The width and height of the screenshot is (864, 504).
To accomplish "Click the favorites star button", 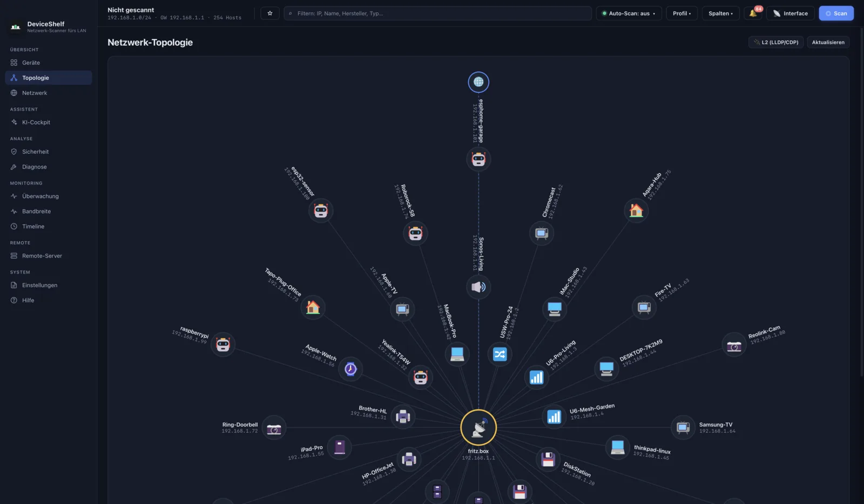I will tap(270, 13).
